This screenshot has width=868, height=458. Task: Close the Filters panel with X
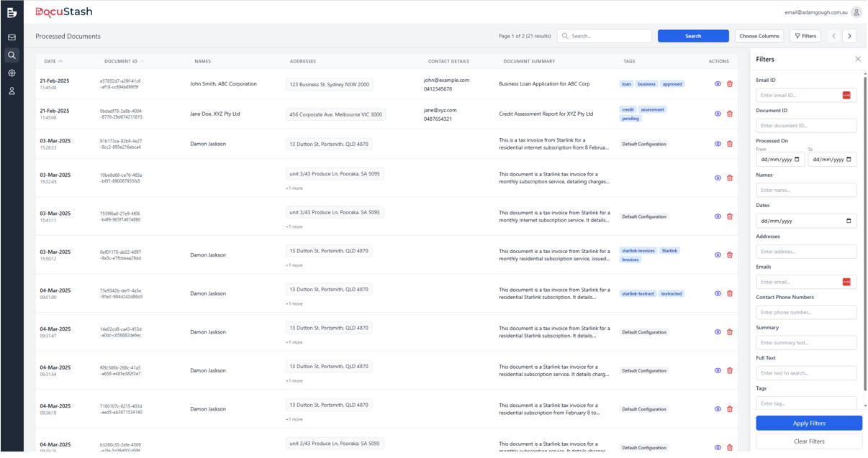pyautogui.click(x=858, y=59)
